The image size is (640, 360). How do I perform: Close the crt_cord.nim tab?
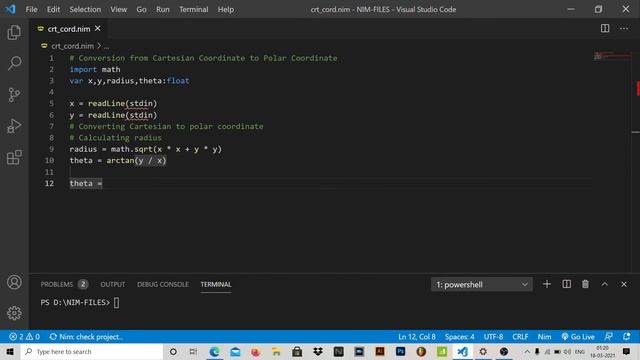coord(98,29)
